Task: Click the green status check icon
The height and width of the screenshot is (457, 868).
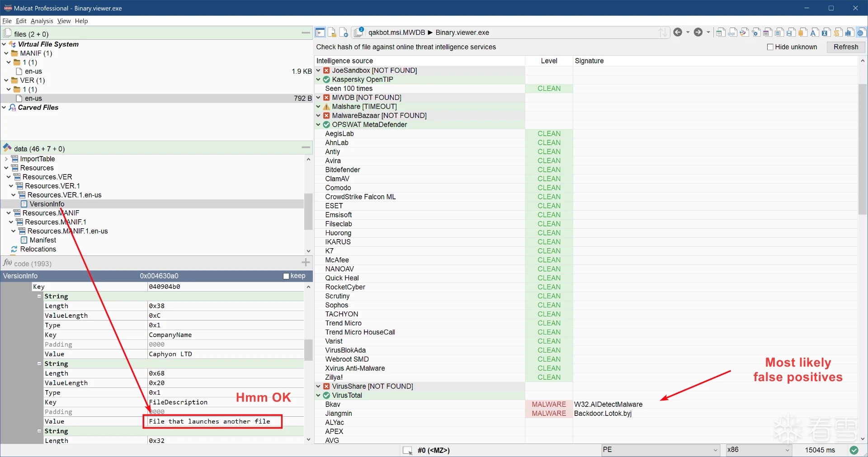Action: (854, 450)
